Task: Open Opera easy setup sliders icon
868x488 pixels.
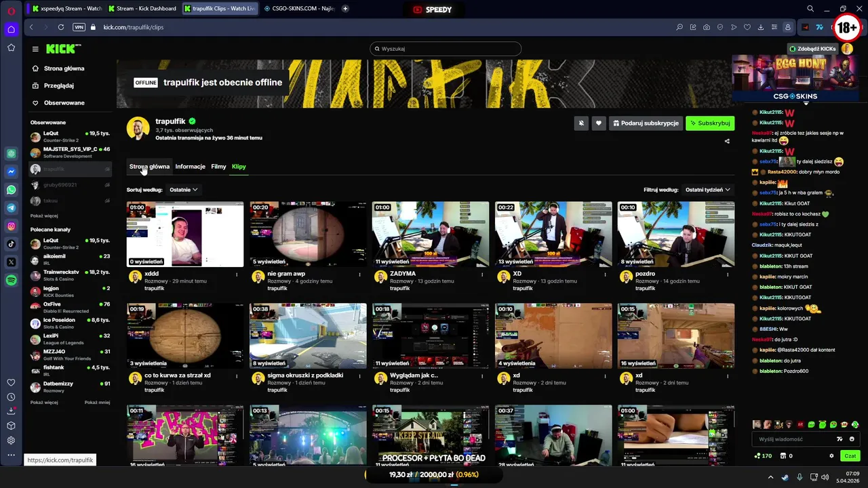Action: 774,27
